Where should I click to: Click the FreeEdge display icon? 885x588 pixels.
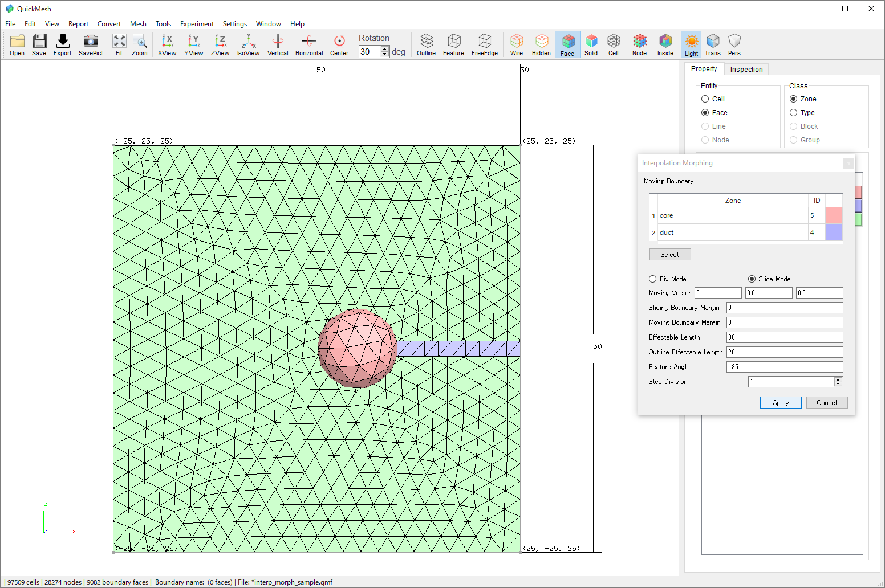484,44
